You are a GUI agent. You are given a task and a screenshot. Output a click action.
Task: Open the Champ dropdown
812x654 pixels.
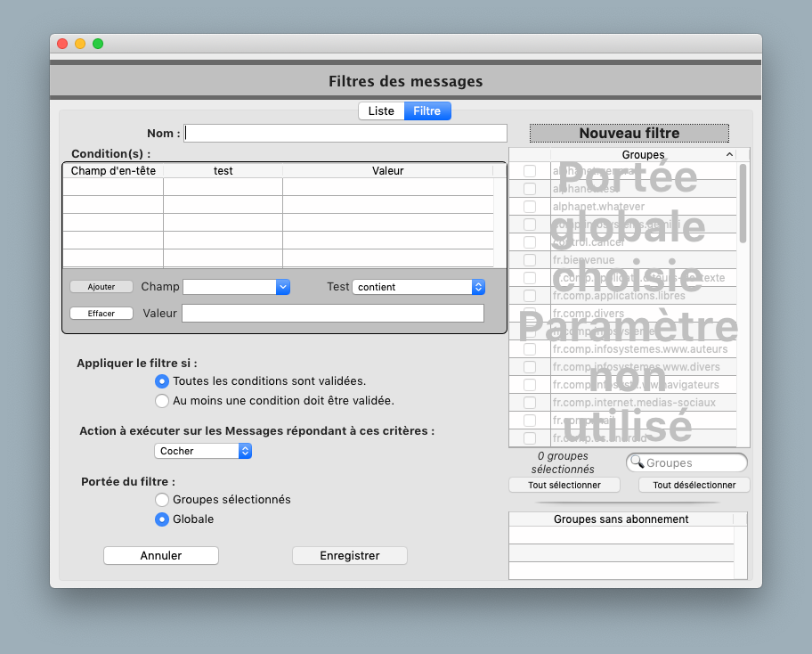coord(236,287)
